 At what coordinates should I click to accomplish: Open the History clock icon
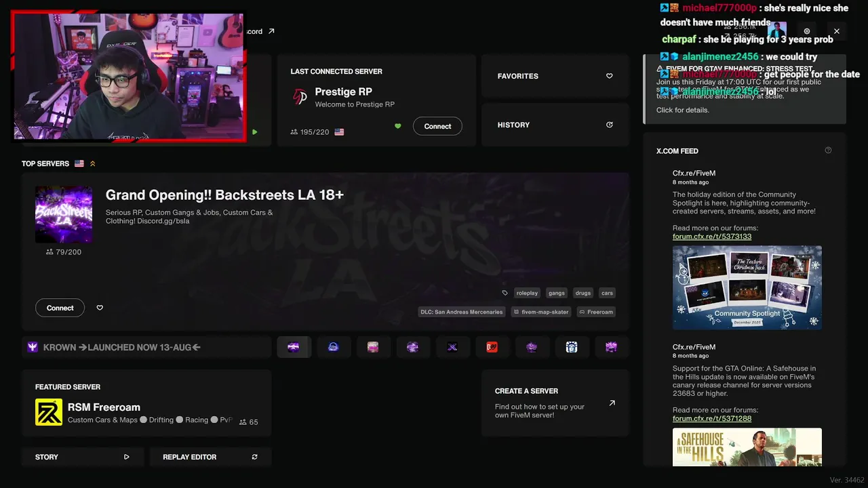coord(609,125)
